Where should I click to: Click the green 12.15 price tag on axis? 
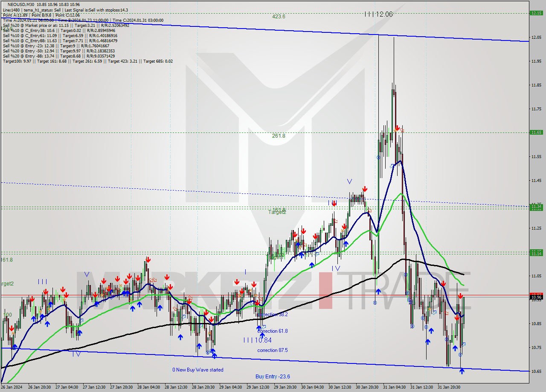(x=536, y=13)
